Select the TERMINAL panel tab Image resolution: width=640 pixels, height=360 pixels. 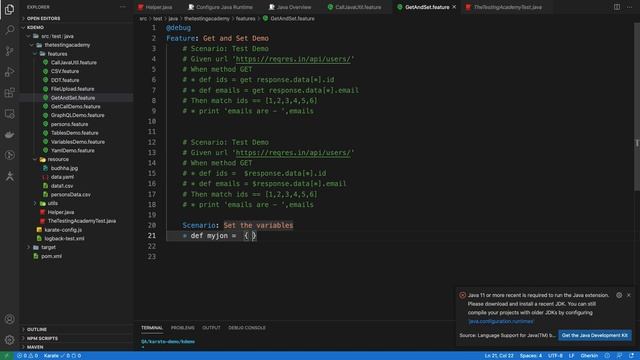tap(152, 328)
